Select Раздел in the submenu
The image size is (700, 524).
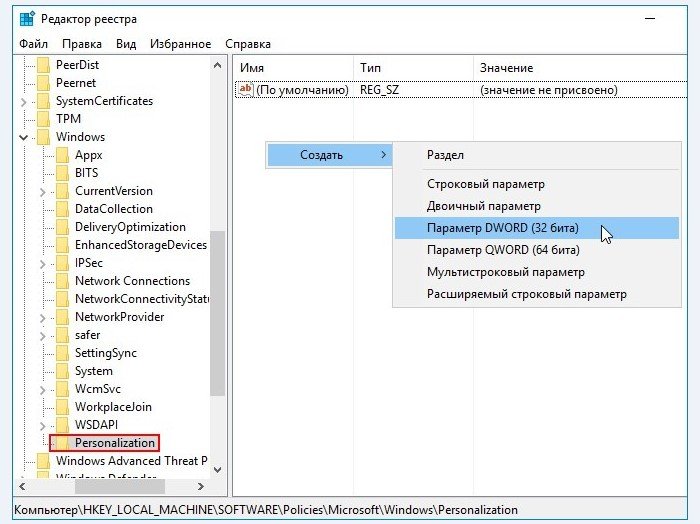537,155
